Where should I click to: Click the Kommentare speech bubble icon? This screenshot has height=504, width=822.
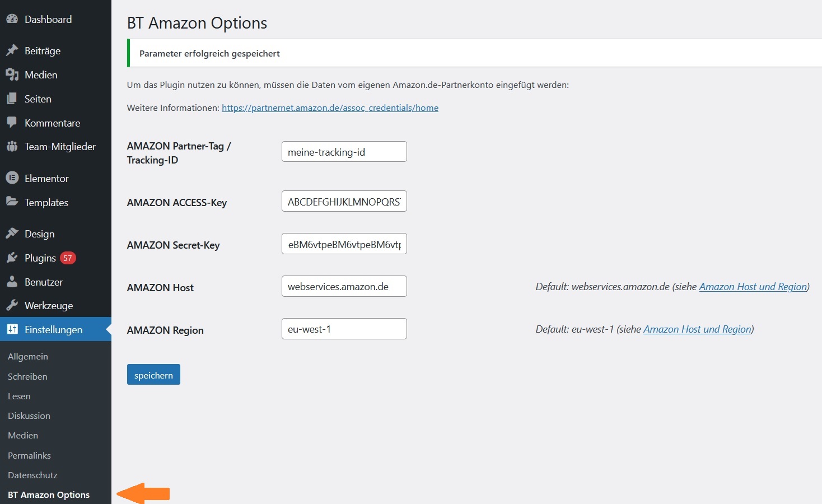12,123
